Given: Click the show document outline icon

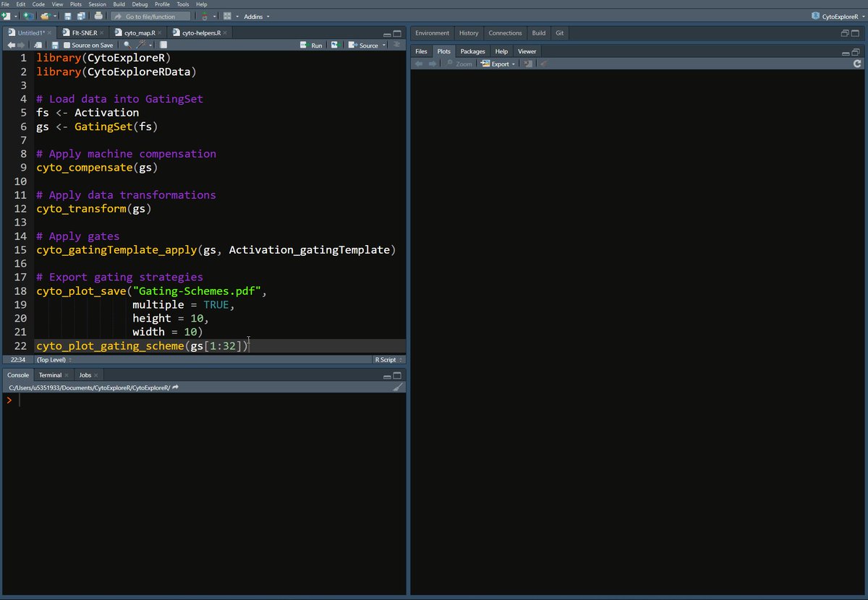Looking at the screenshot, I should click(396, 45).
